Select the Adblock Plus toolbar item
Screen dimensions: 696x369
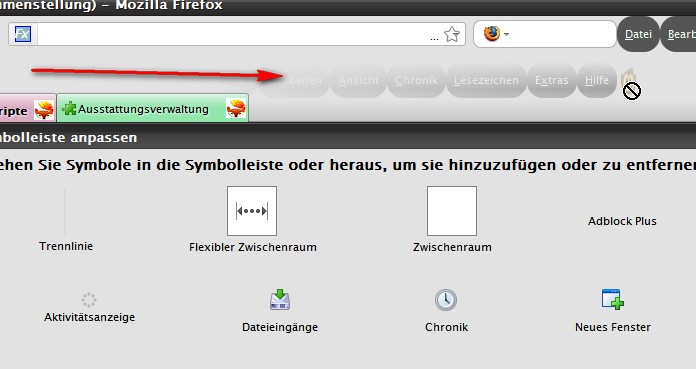[x=622, y=221]
